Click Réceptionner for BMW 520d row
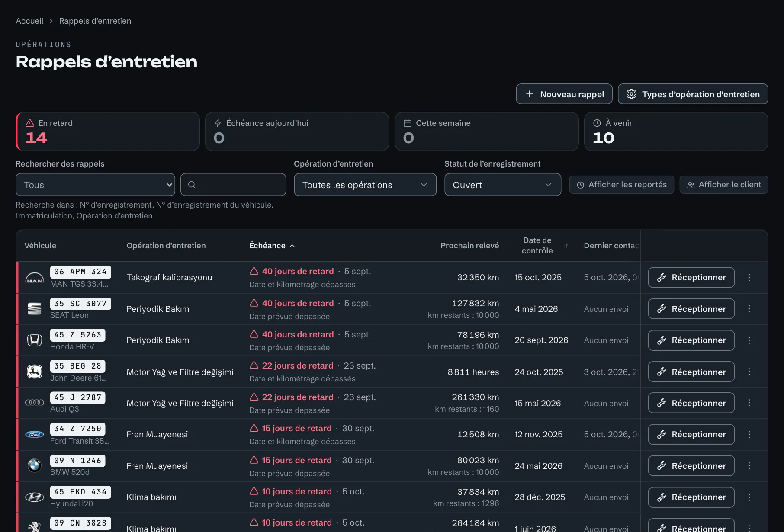This screenshot has height=532, width=784. [x=691, y=466]
